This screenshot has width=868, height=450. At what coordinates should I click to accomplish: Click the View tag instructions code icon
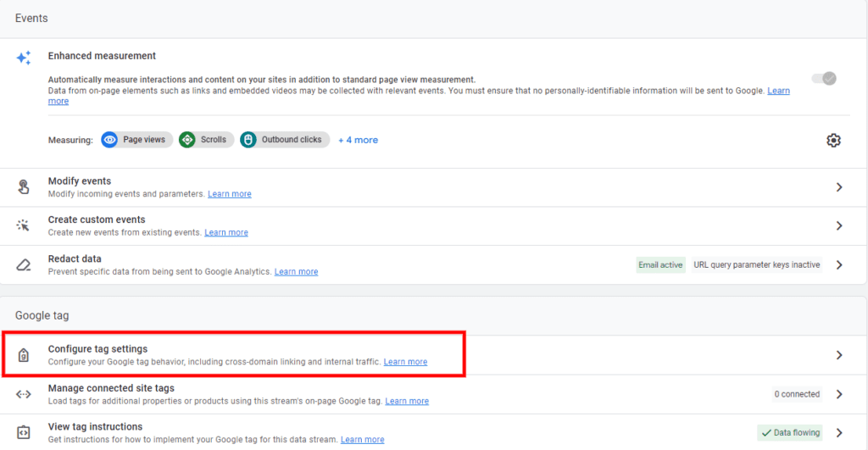point(23,432)
